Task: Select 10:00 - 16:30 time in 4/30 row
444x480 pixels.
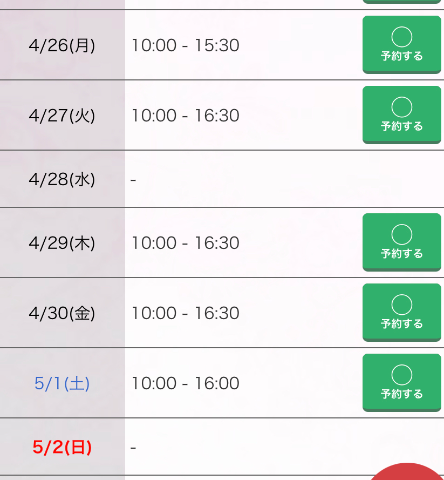Action: pos(185,313)
